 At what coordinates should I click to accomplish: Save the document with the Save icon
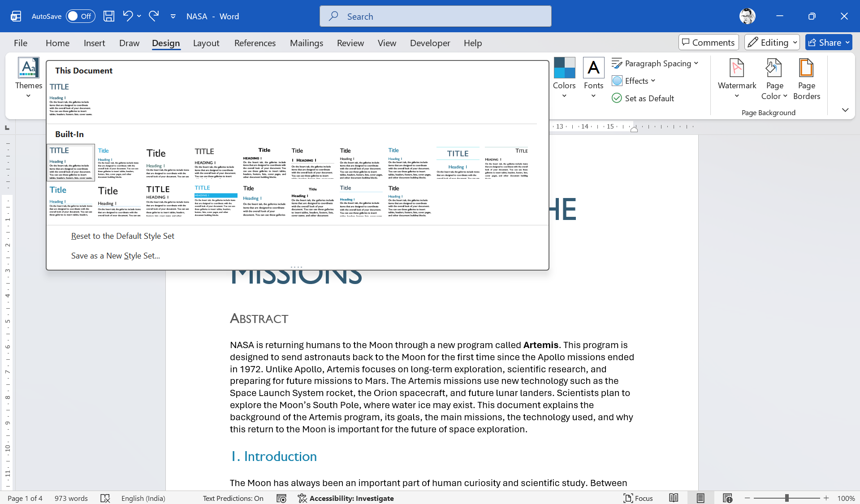[x=108, y=17]
